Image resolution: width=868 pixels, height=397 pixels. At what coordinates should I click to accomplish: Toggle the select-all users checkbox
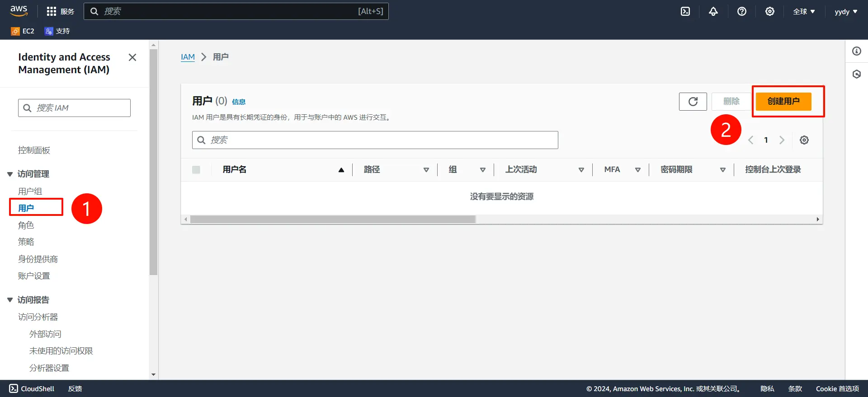pyautogui.click(x=196, y=170)
